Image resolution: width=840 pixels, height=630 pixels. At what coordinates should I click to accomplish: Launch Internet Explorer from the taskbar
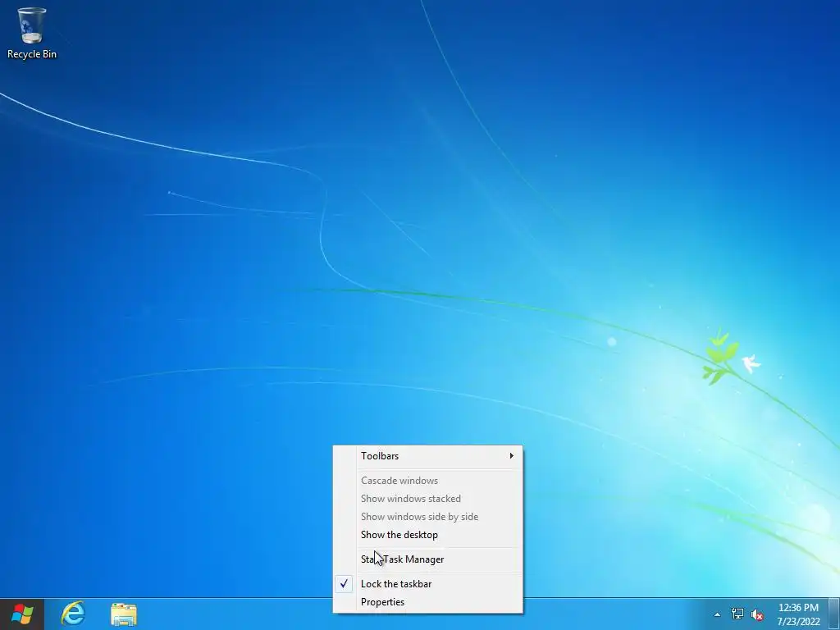coord(73,614)
